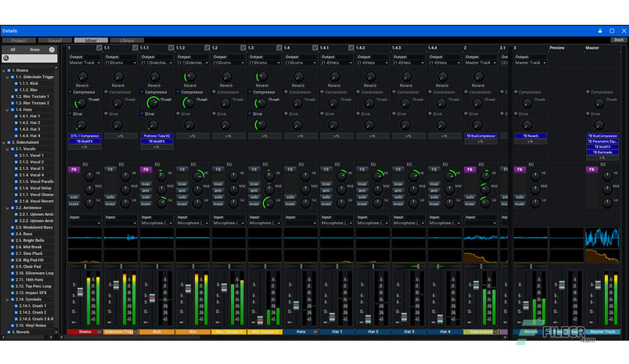
Task: Click the collapse icon on Sidechained strip label
Action: [495, 332]
